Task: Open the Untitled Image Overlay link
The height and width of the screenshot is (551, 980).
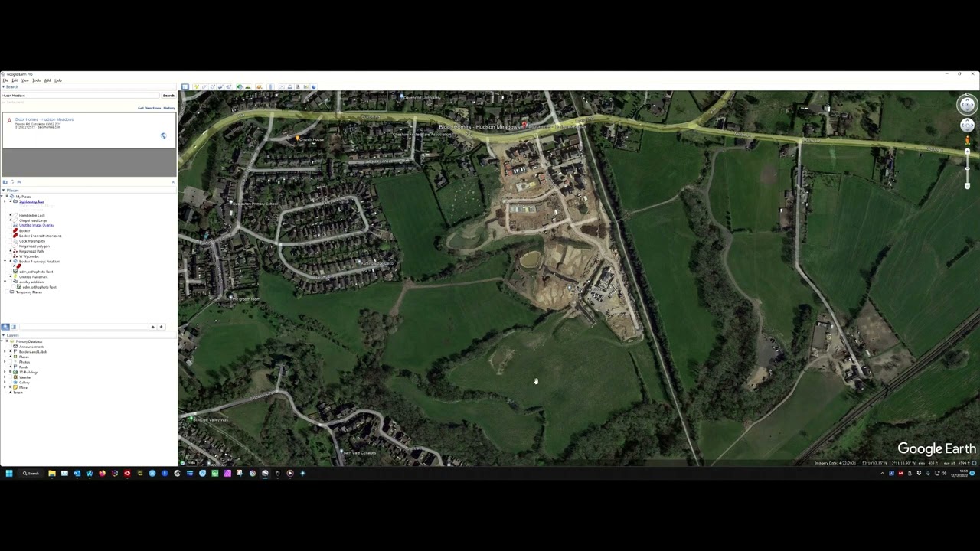Action: pos(37,225)
